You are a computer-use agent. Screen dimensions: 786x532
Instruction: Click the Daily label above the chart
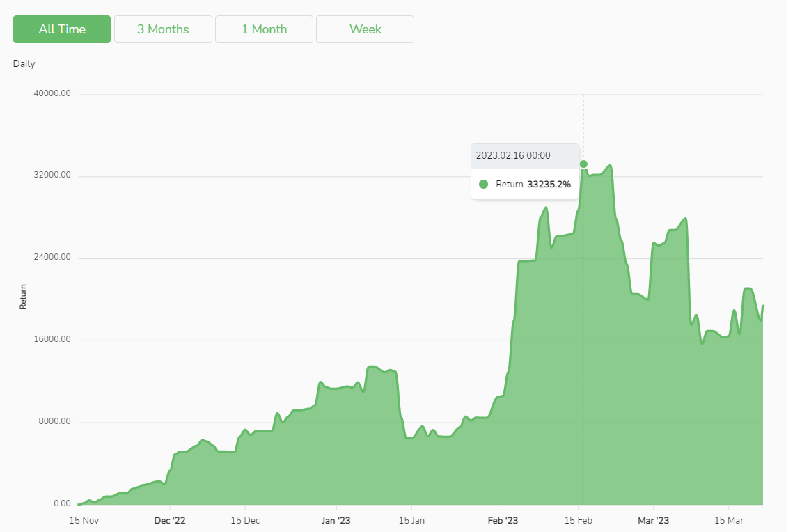(24, 64)
